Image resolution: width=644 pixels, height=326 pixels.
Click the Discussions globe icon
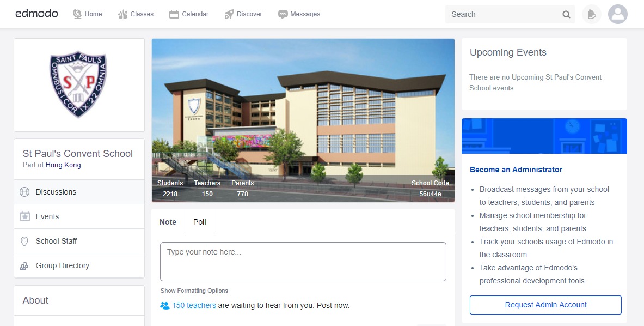[24, 192]
